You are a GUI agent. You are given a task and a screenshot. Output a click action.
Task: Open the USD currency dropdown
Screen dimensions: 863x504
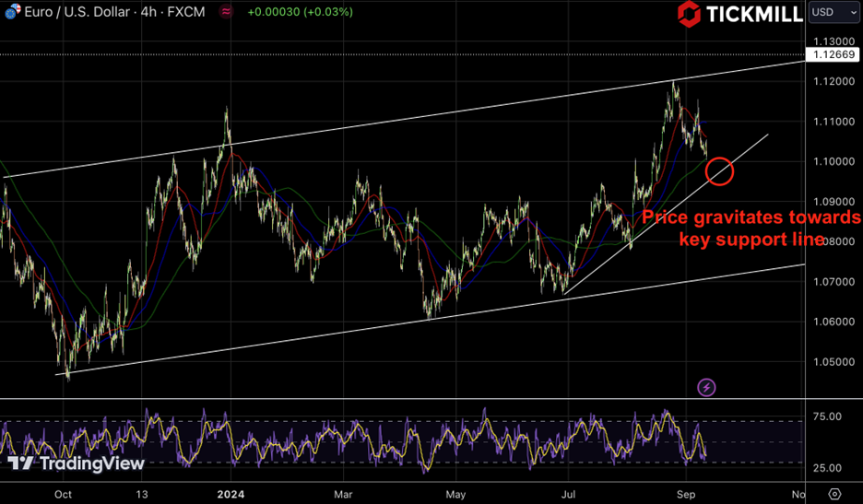833,12
